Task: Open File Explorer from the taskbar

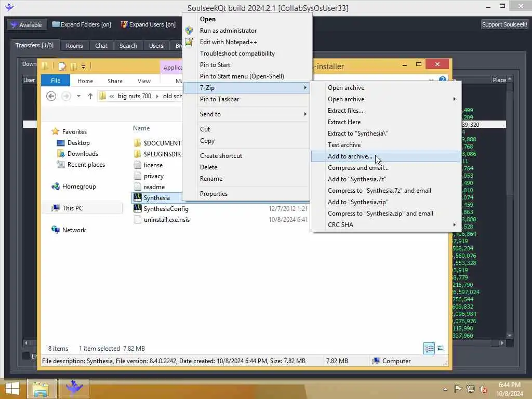Action: 41,389
